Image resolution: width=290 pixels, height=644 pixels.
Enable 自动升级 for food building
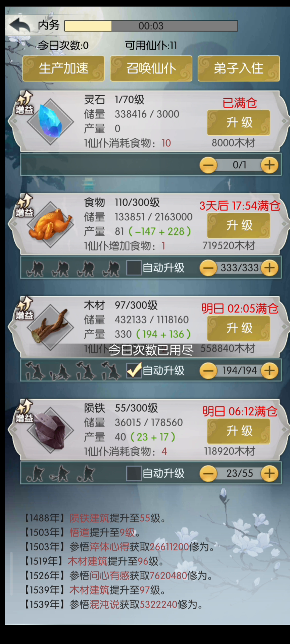(x=134, y=268)
